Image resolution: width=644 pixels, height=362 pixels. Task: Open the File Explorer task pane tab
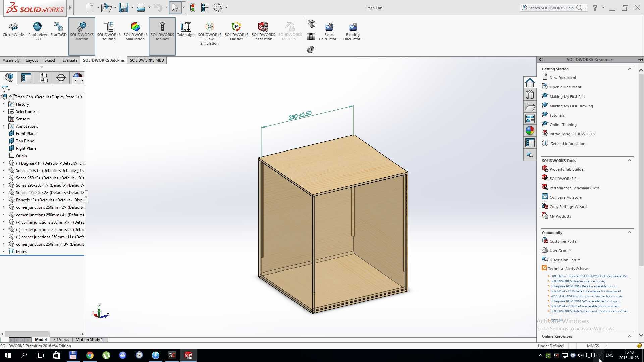pyautogui.click(x=530, y=107)
